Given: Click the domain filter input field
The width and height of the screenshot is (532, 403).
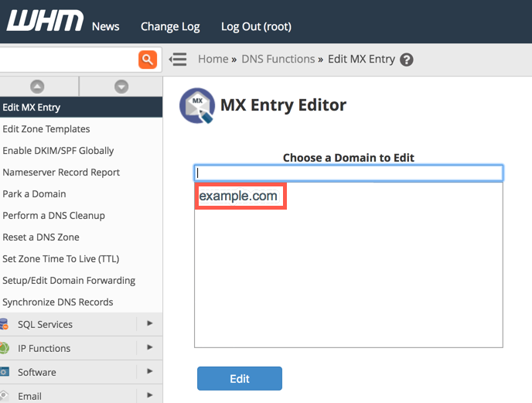Looking at the screenshot, I should pos(349,172).
